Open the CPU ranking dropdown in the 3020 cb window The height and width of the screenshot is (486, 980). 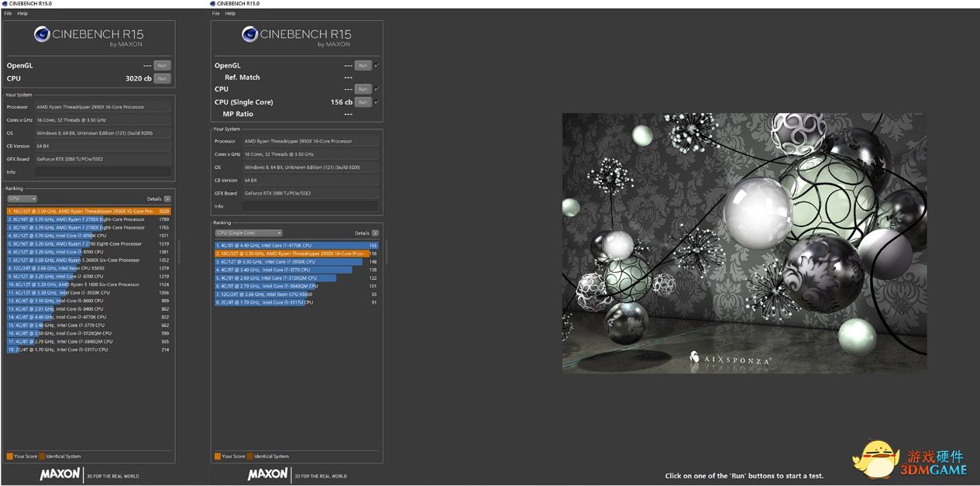click(x=22, y=198)
